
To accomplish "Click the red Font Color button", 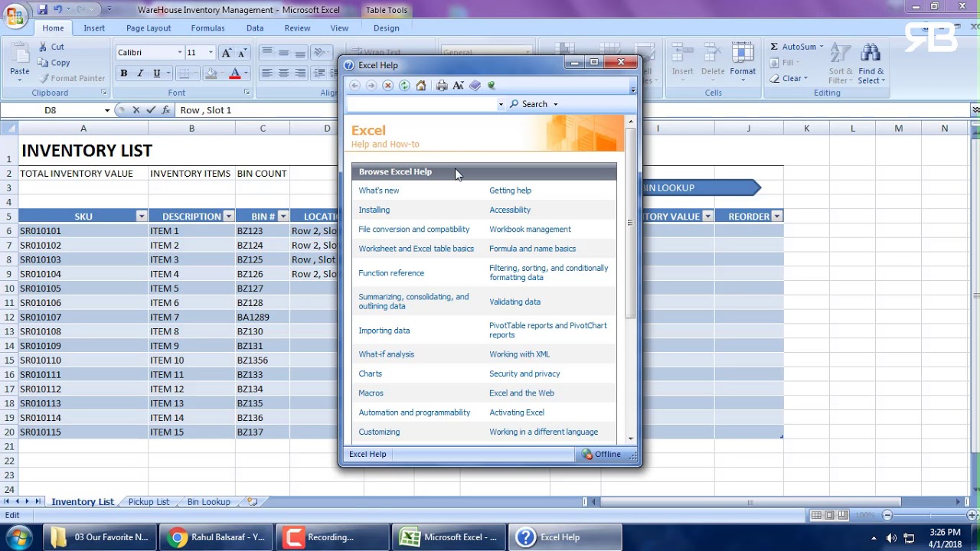I will [234, 73].
